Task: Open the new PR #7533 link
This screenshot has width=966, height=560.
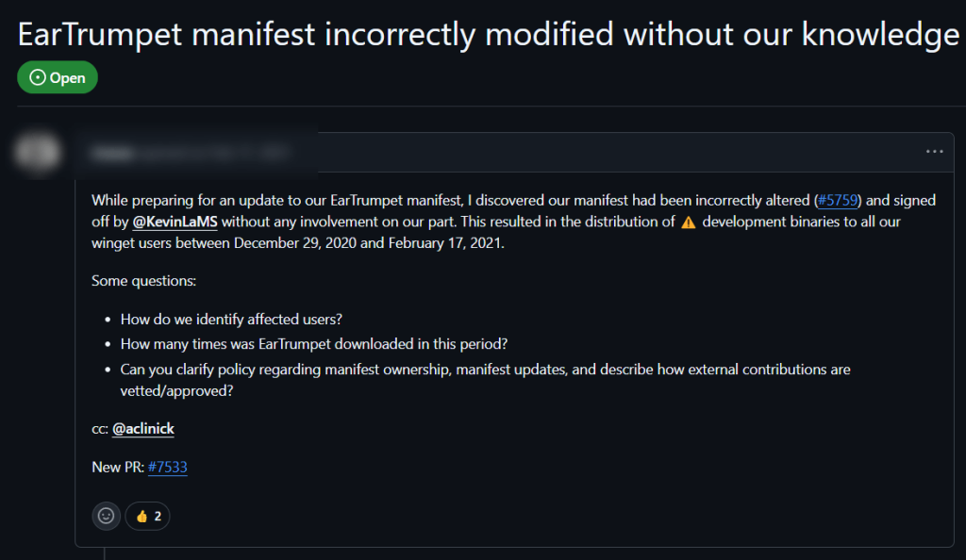Action: pos(168,467)
